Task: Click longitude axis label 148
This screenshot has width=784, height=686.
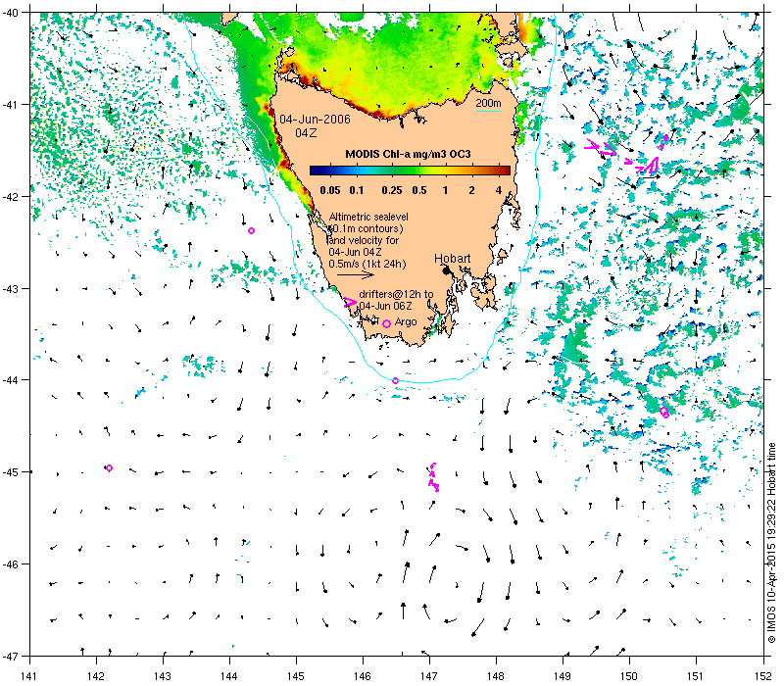Action: click(496, 676)
